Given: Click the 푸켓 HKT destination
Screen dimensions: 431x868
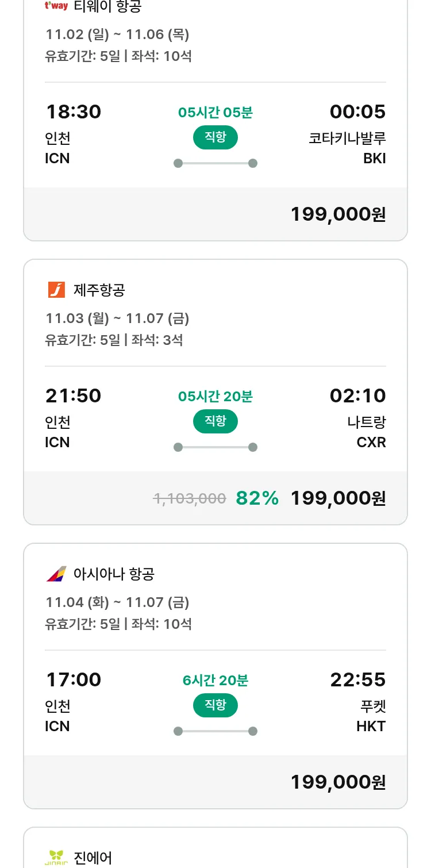Looking at the screenshot, I should click(371, 716).
